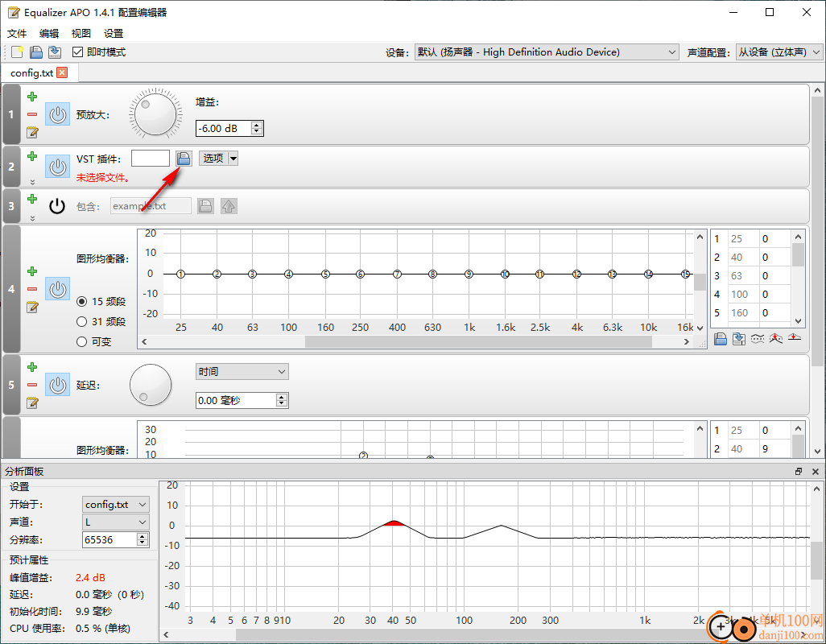
Task: Click the preamp gain knob
Action: 155,114
